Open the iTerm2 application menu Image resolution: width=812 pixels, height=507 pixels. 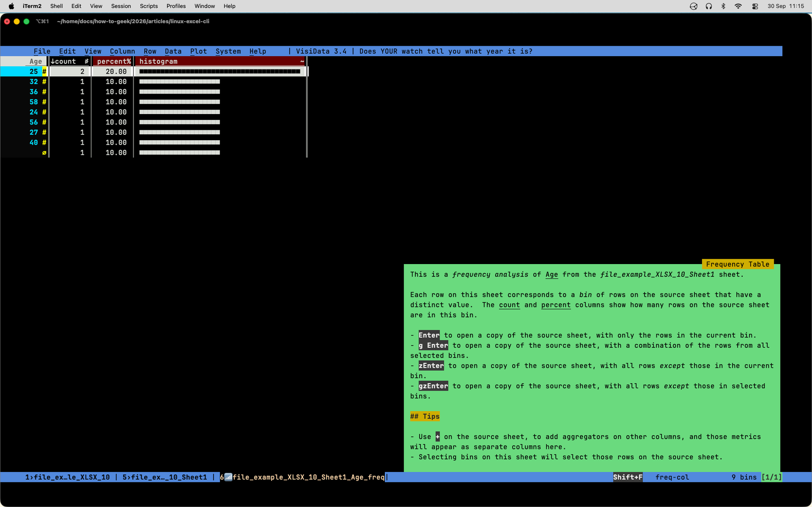32,6
